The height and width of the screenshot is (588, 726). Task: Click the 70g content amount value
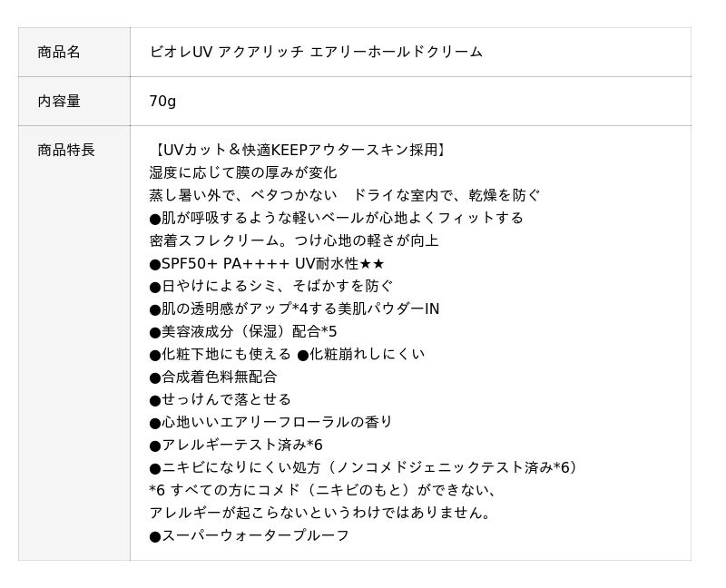click(x=162, y=101)
